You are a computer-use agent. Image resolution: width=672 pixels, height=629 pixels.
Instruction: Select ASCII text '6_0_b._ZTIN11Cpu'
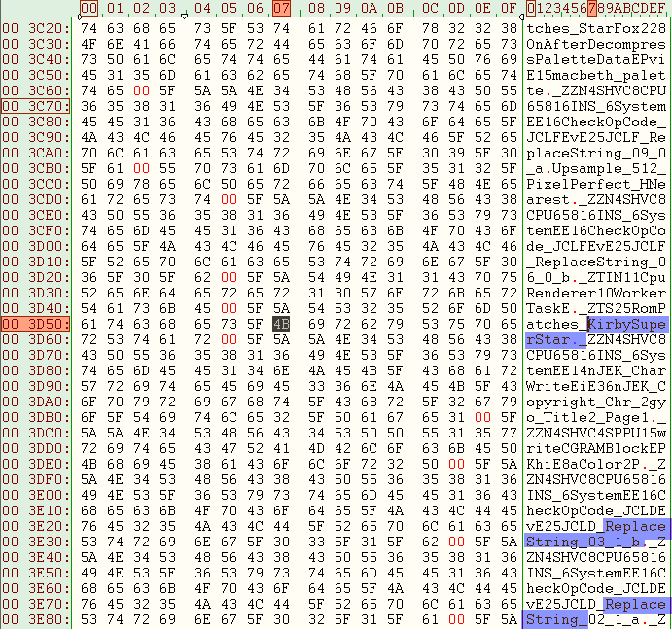[x=596, y=277]
